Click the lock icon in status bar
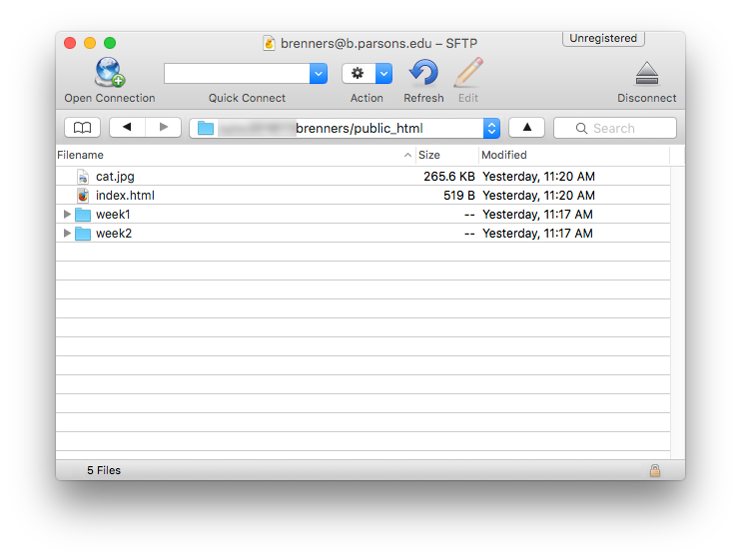Screen dimensions: 741x560 [655, 470]
